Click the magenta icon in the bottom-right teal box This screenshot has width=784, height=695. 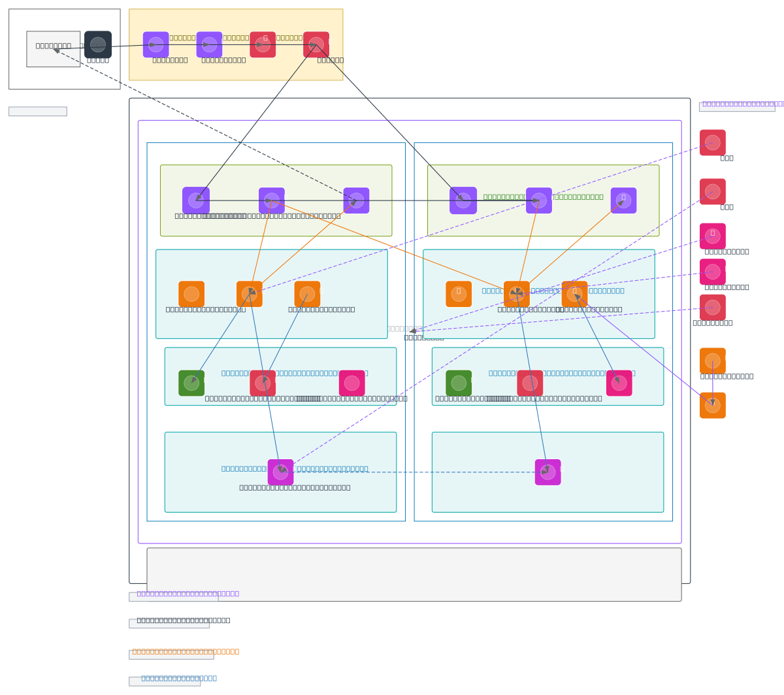pyautogui.click(x=547, y=472)
